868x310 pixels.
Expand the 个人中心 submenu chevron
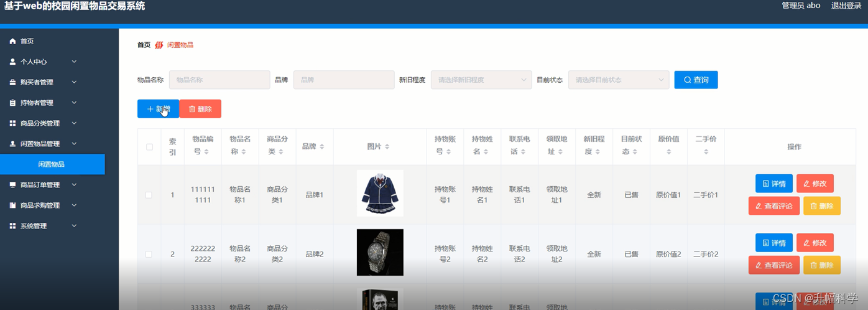pyautogui.click(x=74, y=62)
